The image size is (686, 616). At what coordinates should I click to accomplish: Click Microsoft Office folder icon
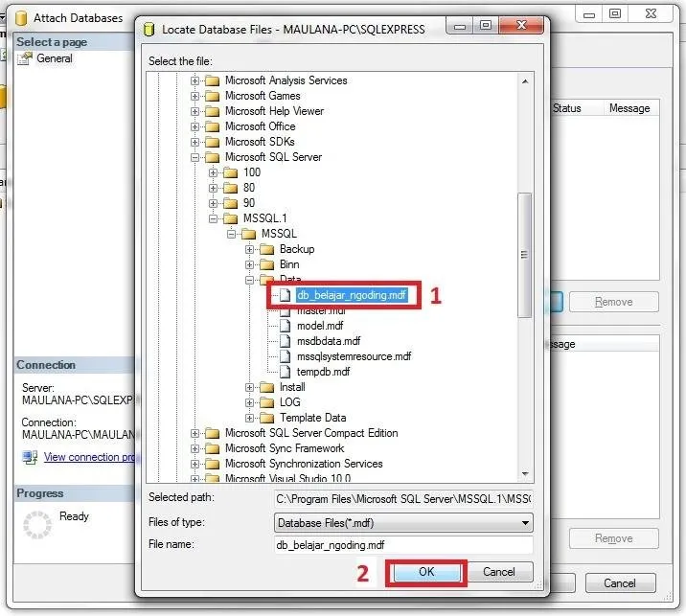[x=212, y=126]
